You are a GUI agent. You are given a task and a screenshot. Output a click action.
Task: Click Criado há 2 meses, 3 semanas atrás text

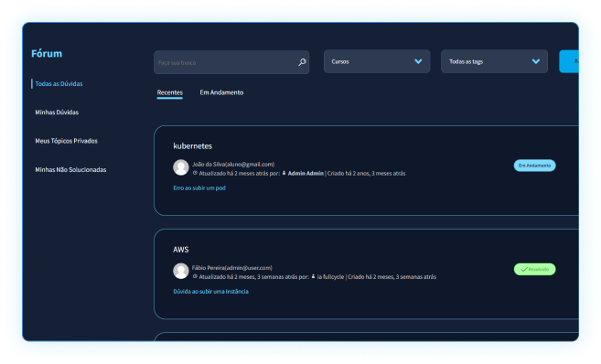392,277
